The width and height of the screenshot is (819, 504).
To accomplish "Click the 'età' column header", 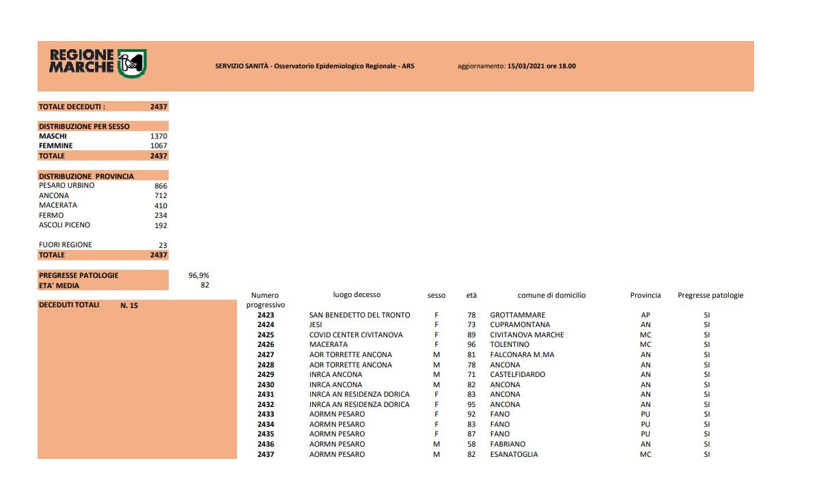I will 471,295.
